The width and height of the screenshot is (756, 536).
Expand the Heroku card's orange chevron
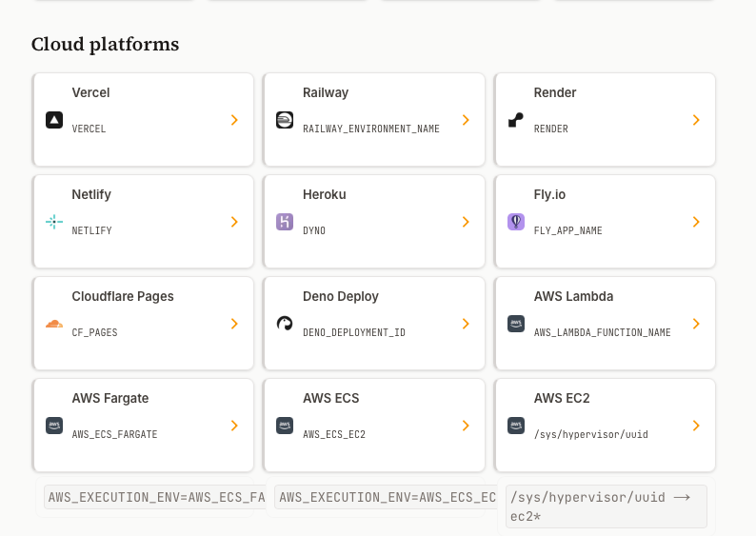(x=466, y=222)
